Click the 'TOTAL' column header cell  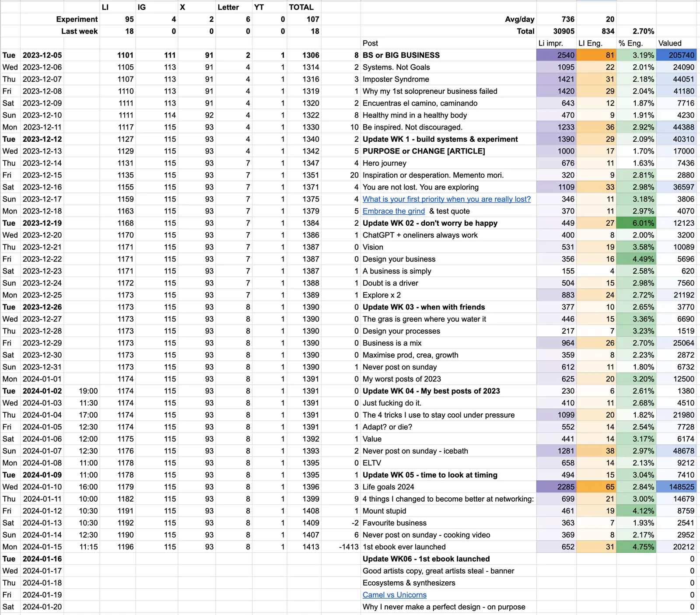(x=304, y=7)
